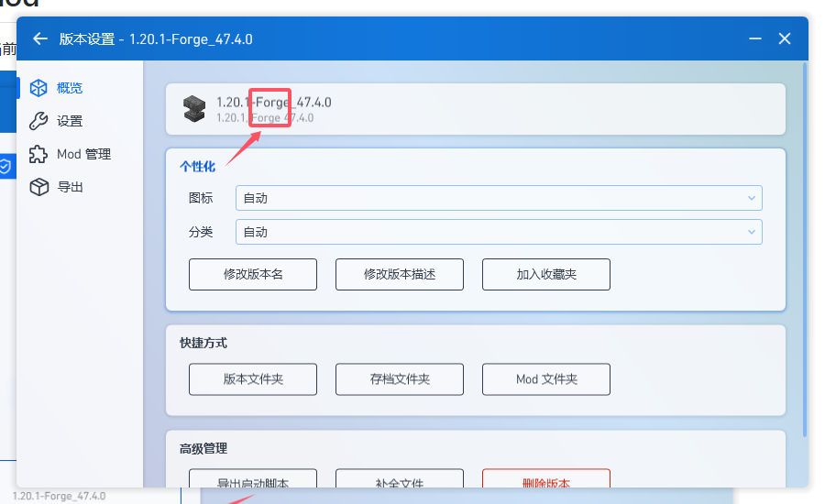Click the 修改版本名 button
Image resolution: width=825 pixels, height=504 pixels.
pyautogui.click(x=253, y=274)
